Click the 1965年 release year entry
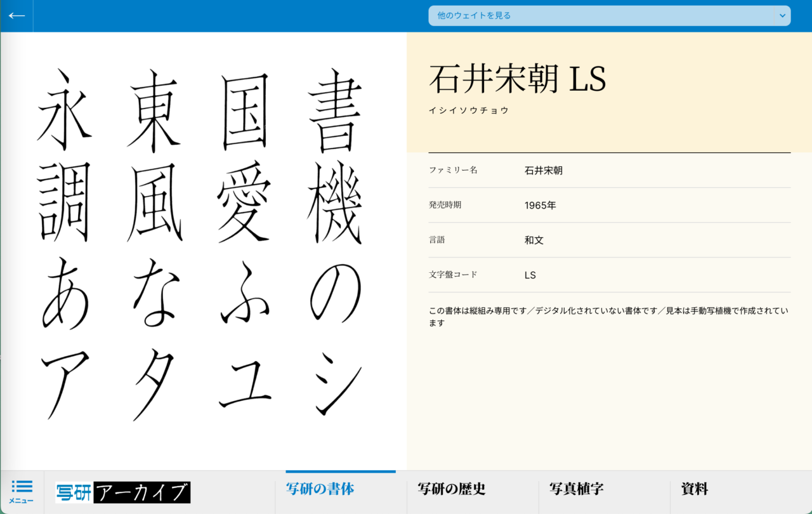812x514 pixels. pyautogui.click(x=539, y=205)
